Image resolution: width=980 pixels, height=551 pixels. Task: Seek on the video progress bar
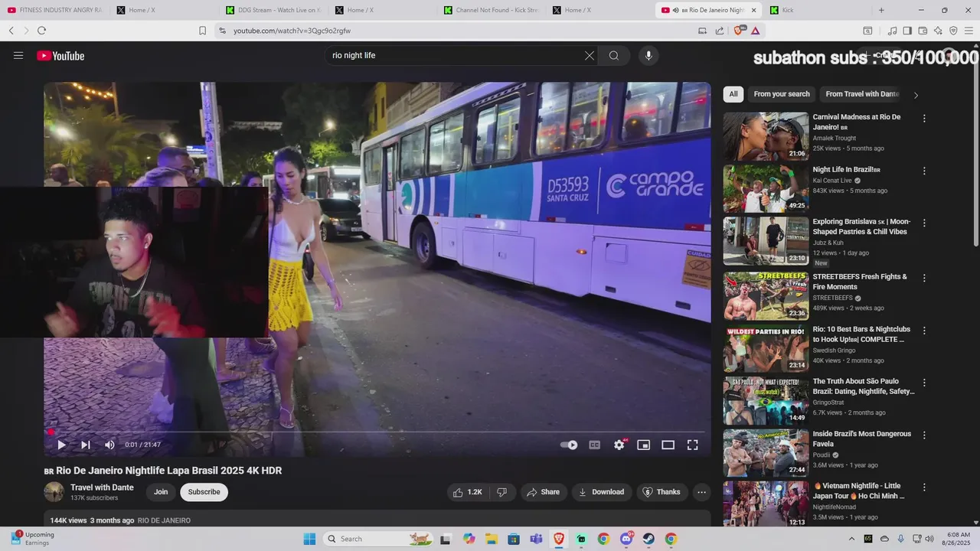[x=377, y=432]
